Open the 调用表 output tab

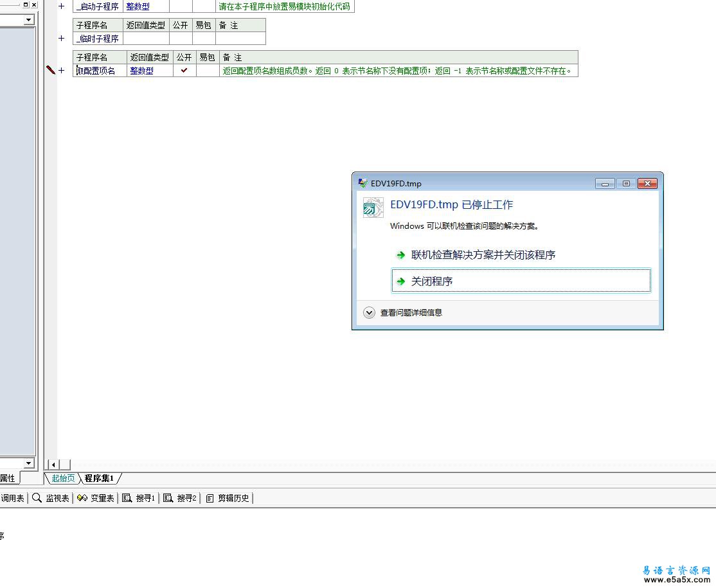[x=12, y=498]
